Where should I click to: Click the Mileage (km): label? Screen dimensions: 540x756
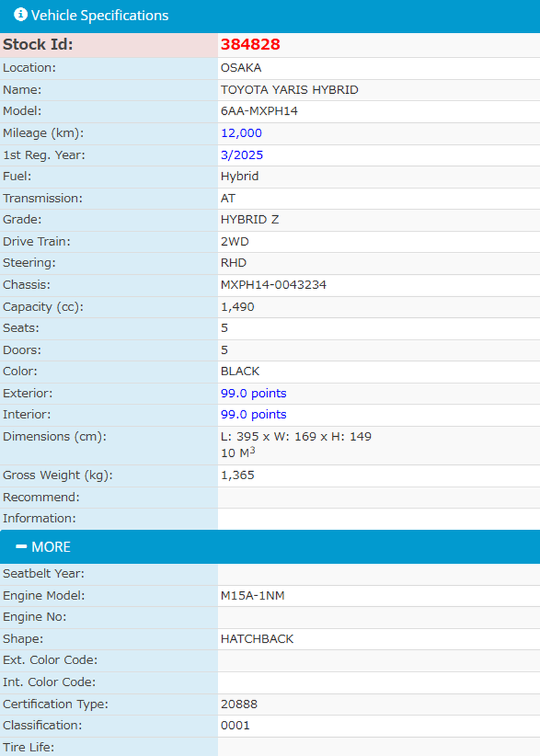pyautogui.click(x=43, y=134)
